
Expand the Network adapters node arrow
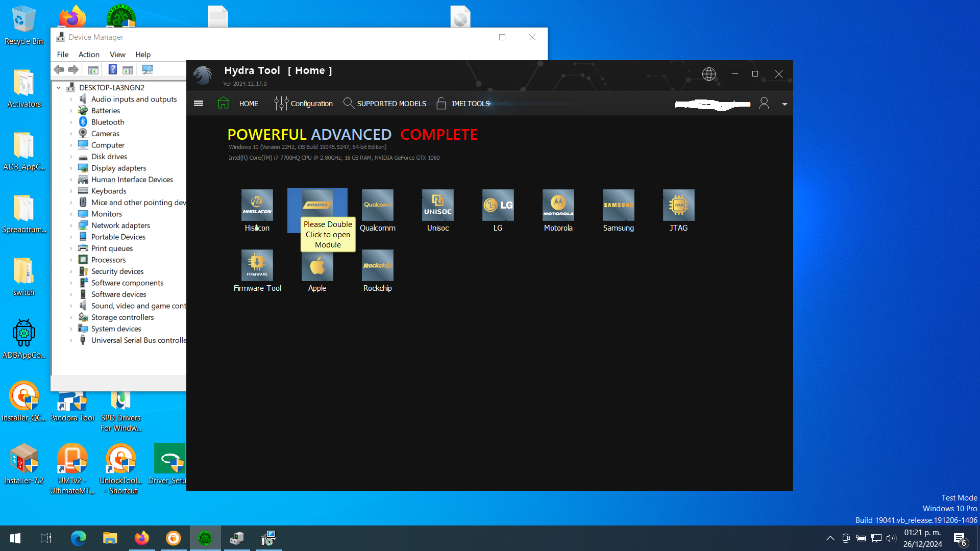[71, 226]
